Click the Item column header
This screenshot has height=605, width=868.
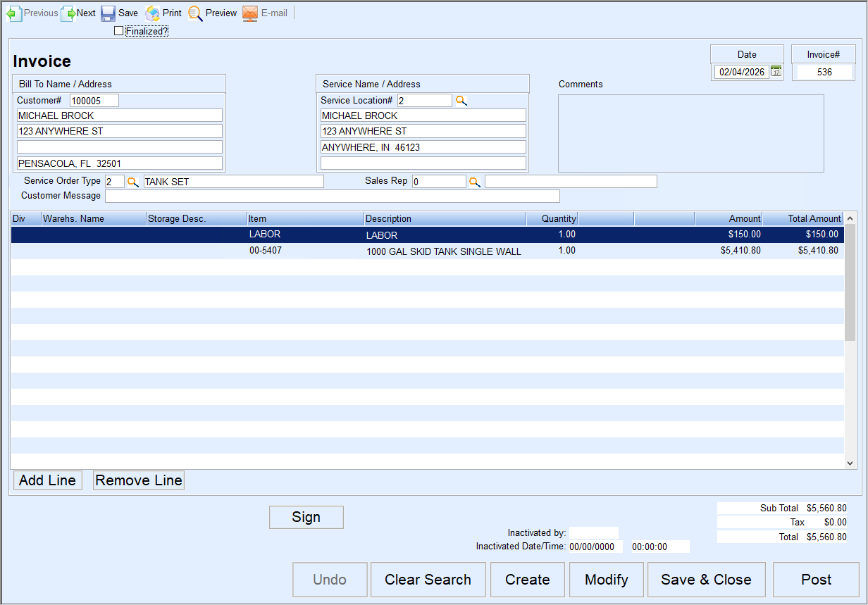click(x=306, y=218)
